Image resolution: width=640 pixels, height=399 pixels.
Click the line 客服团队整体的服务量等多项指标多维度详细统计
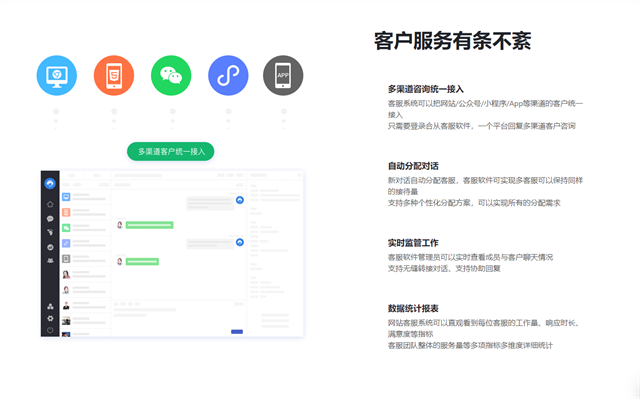coord(470,346)
